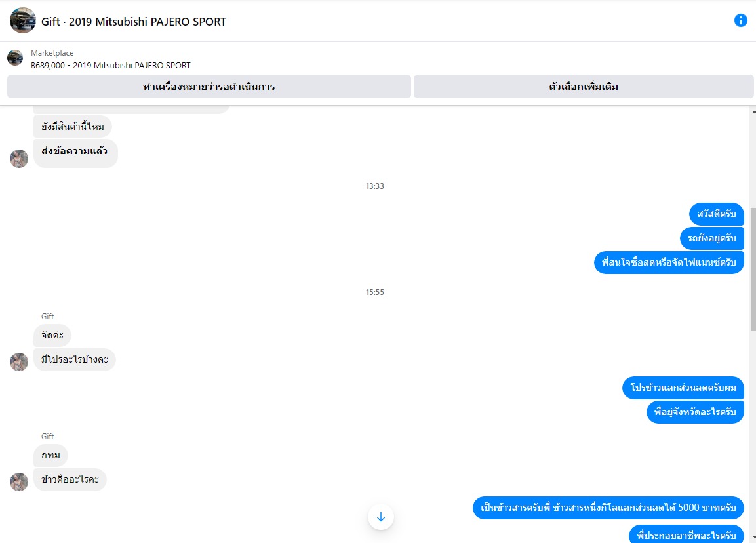Image resolution: width=756 pixels, height=543 pixels.
Task: Click conversation title Gift · 2019 Mitsubishi
Action: pyautogui.click(x=134, y=22)
